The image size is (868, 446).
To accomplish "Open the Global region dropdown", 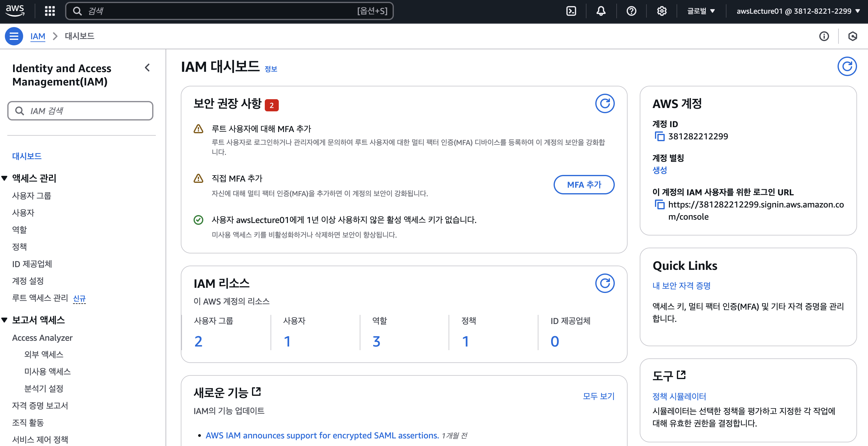I will pyautogui.click(x=701, y=11).
